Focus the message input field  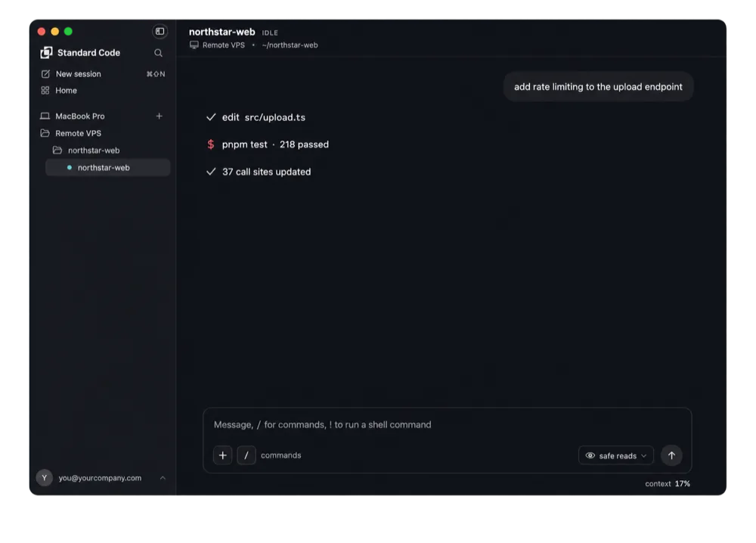[x=447, y=424]
